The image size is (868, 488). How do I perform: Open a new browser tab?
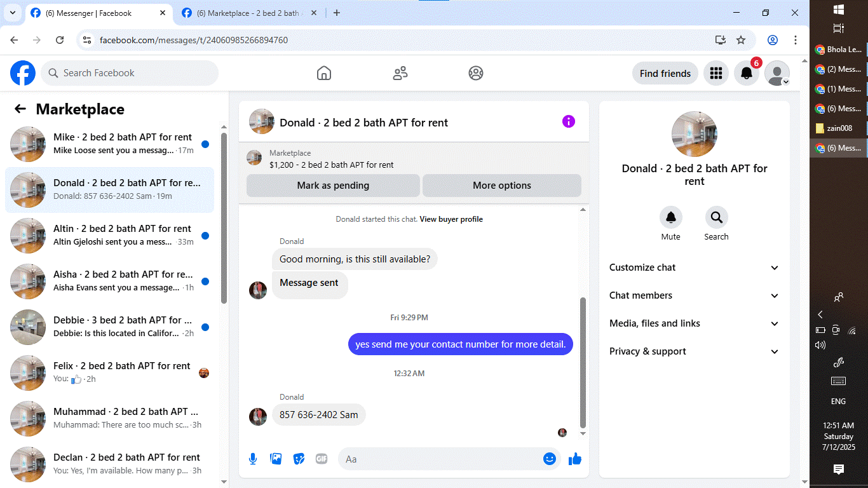(337, 13)
